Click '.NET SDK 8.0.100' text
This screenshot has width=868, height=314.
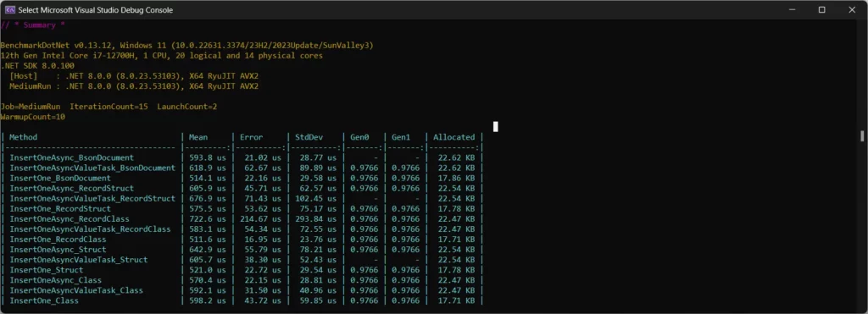click(37, 66)
